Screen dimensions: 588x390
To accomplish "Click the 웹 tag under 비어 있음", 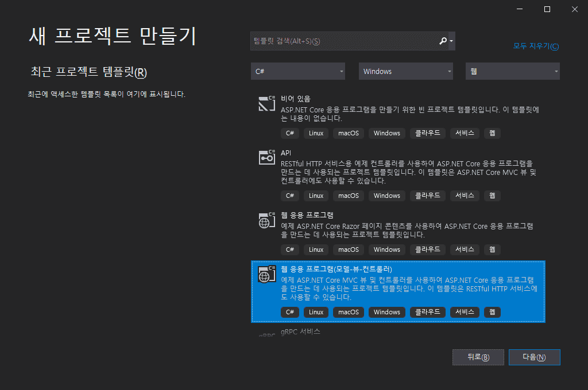I will (x=492, y=133).
